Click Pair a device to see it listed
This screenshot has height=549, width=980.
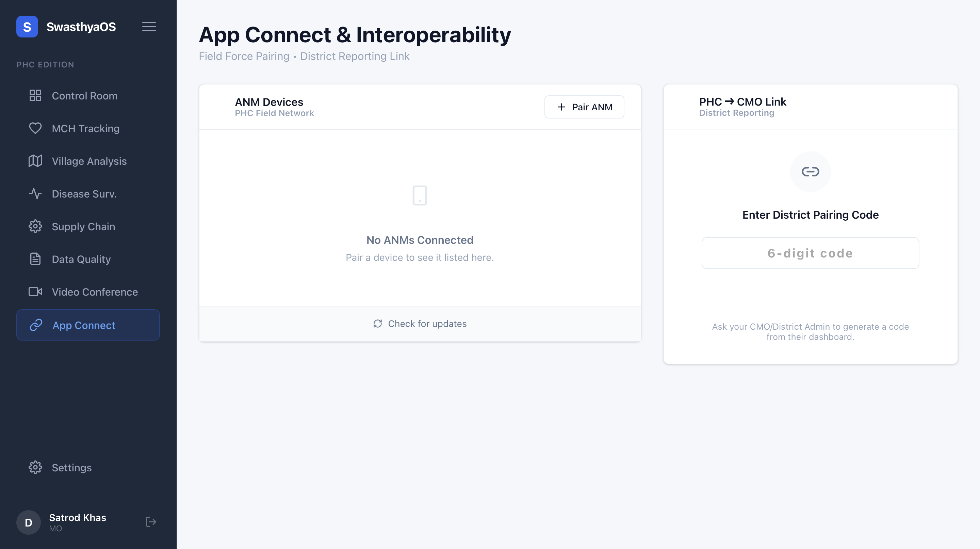pos(420,257)
